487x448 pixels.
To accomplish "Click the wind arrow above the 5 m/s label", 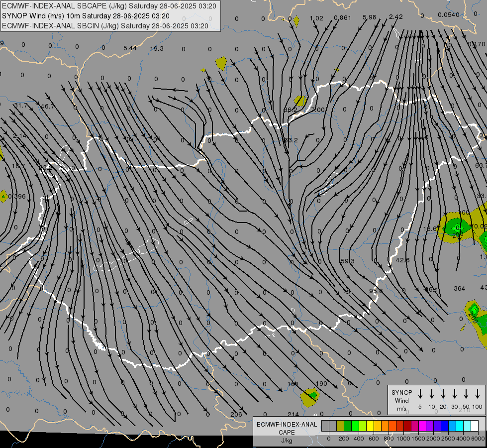I will [420, 393].
